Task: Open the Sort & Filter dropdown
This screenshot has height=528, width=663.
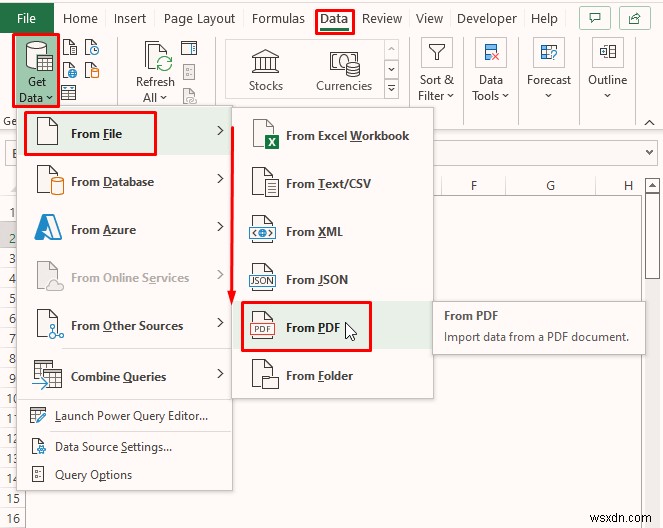Action: 436,72
